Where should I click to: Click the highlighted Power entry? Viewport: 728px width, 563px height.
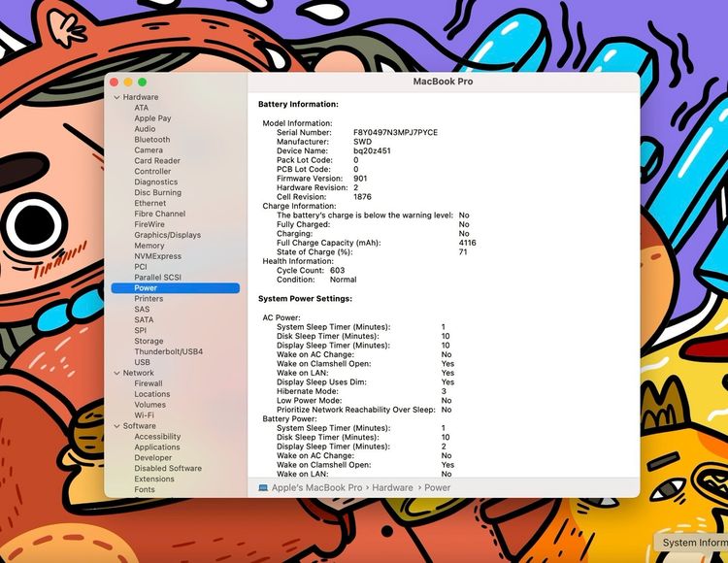176,288
